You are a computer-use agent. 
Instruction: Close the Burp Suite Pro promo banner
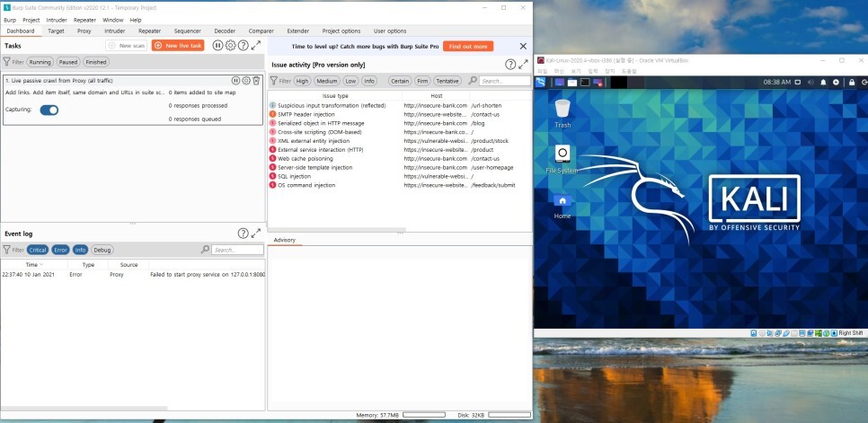pos(523,47)
